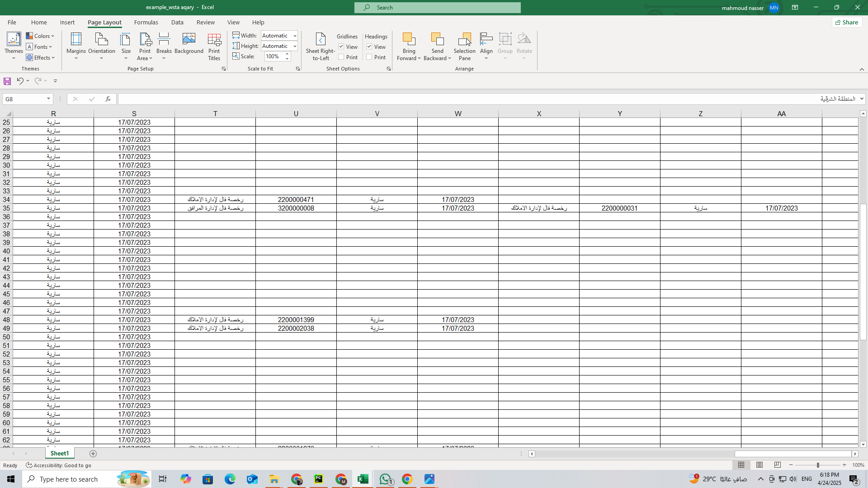Open the Breaks menu icon
The width and height of the screenshot is (868, 488).
[164, 40]
